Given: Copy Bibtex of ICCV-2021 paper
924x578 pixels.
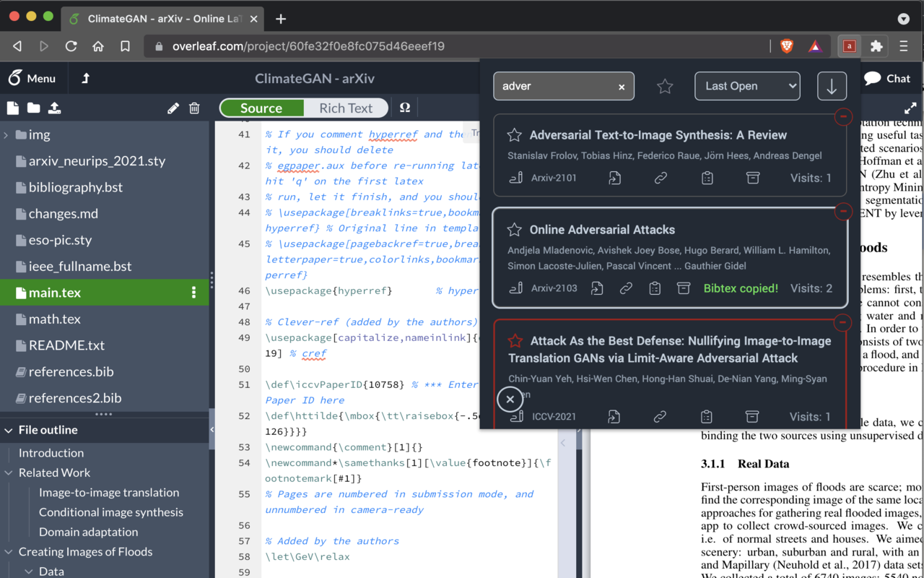Looking at the screenshot, I should point(706,417).
